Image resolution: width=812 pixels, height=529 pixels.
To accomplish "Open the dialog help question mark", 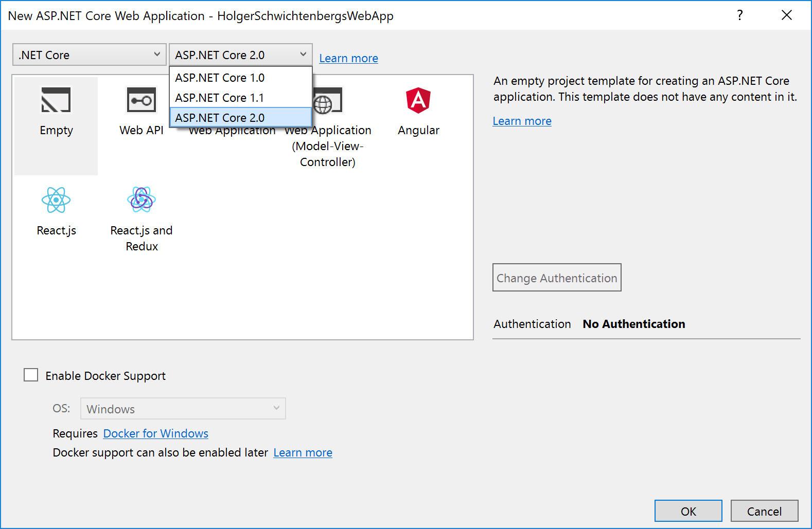I will point(740,15).
